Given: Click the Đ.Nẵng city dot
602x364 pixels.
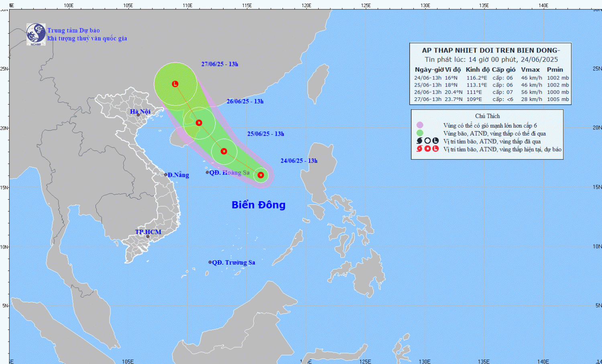Looking at the screenshot, I should [166, 175].
